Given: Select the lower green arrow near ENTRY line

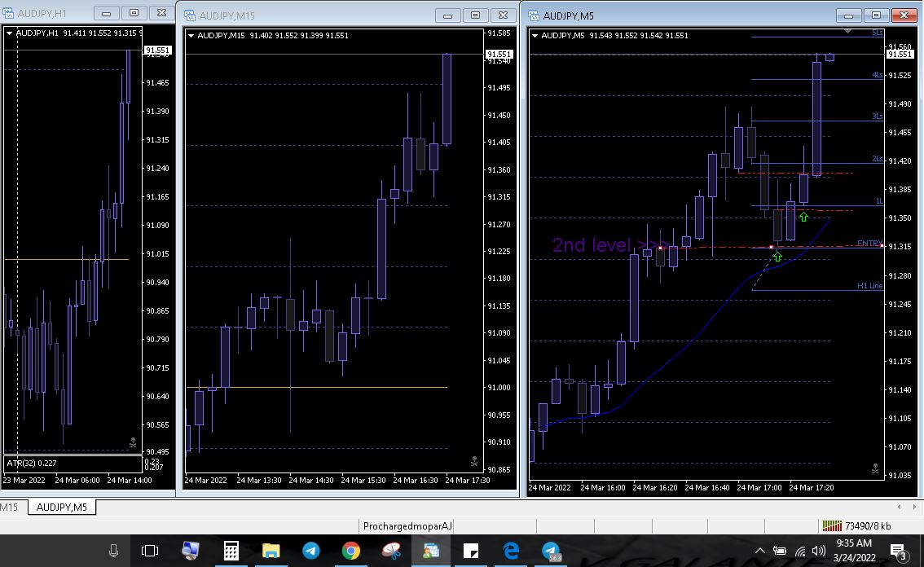Looking at the screenshot, I should (777, 257).
